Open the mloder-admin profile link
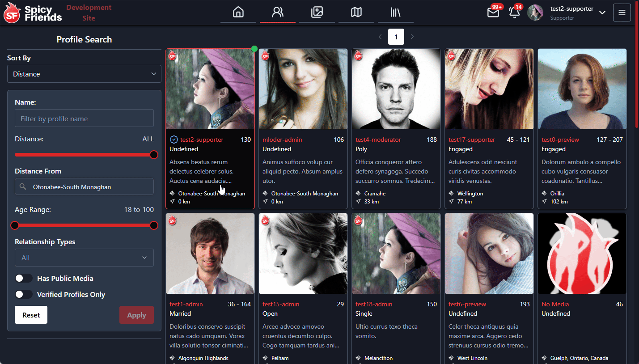 click(x=282, y=140)
